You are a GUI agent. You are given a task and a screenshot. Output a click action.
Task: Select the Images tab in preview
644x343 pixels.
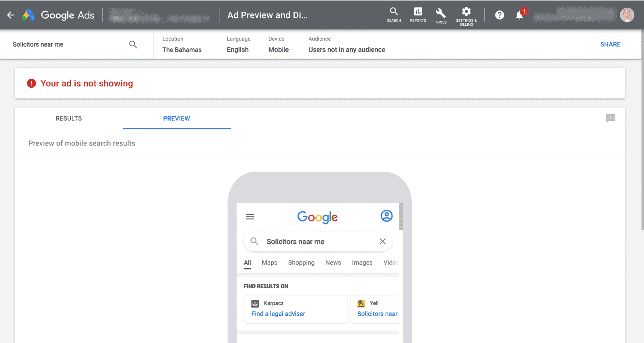tap(362, 263)
